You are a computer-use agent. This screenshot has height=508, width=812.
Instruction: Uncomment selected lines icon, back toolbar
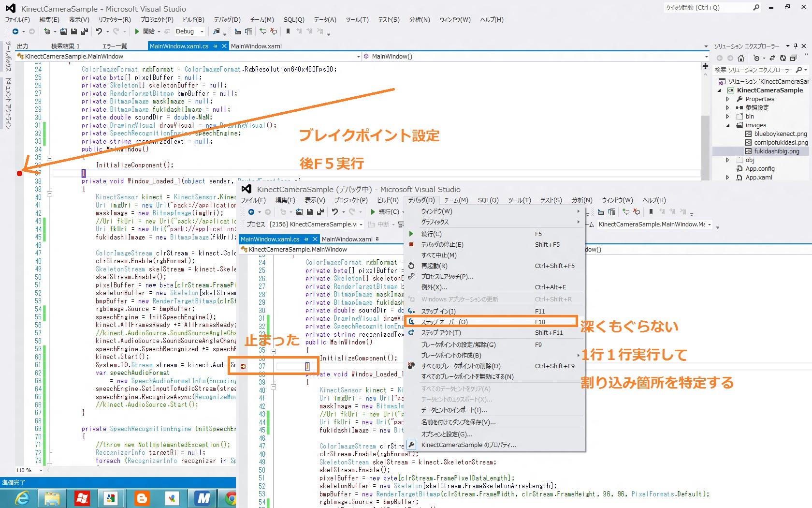point(274,31)
